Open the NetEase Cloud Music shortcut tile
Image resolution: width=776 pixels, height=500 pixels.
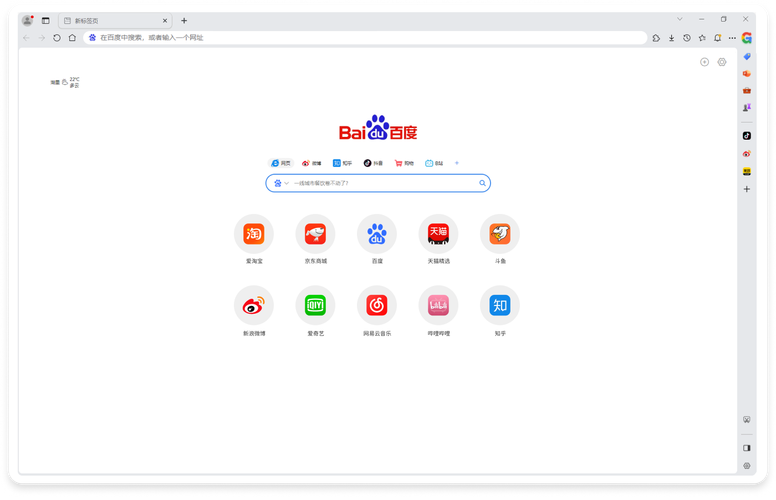tap(377, 305)
